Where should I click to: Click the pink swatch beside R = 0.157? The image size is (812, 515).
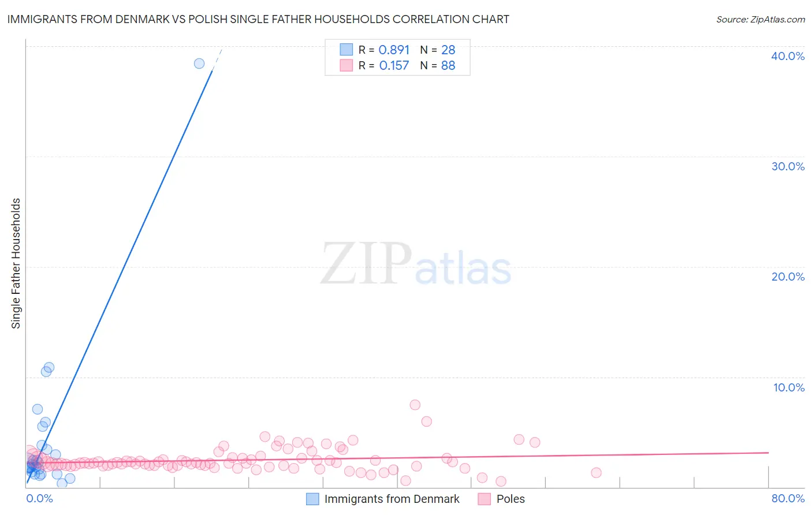[x=346, y=65]
